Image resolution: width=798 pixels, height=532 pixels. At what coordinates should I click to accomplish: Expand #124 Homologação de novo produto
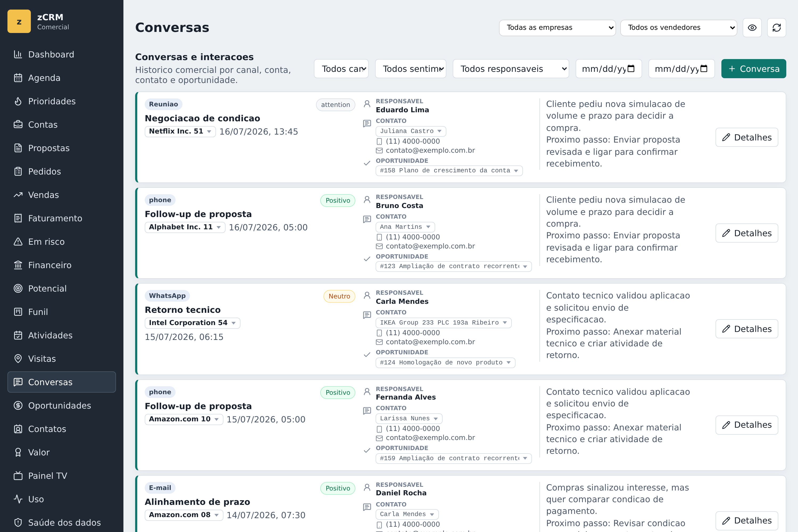click(x=446, y=362)
